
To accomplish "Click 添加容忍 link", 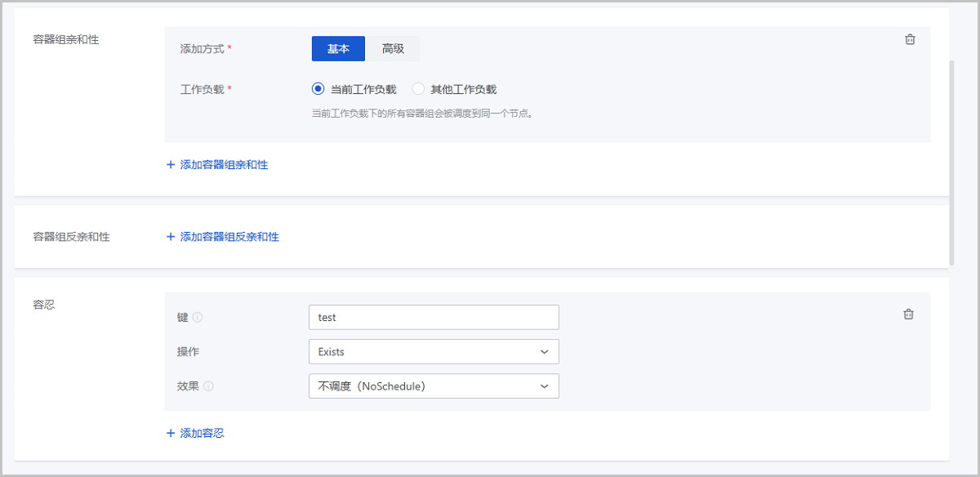I will (x=202, y=433).
